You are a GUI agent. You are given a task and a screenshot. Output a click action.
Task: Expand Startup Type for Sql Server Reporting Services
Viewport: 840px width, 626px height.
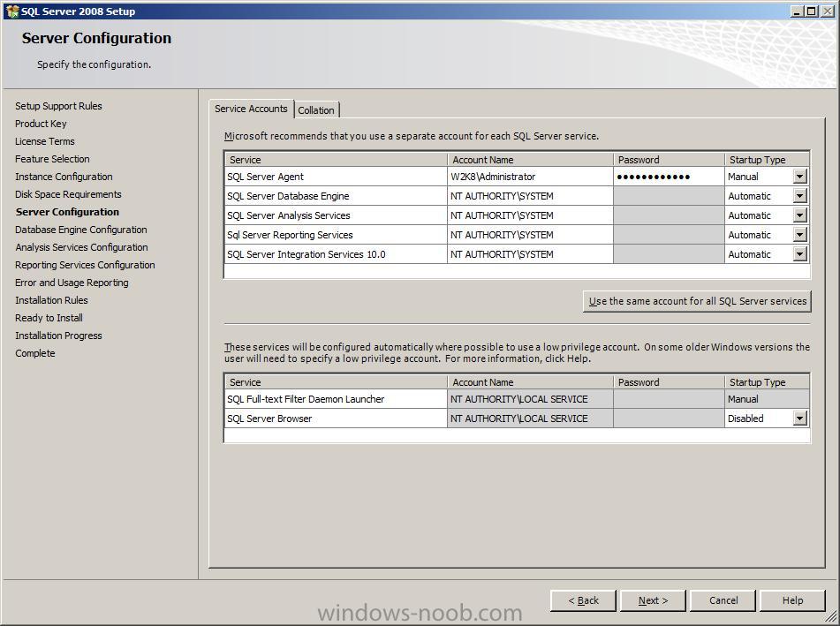click(800, 235)
